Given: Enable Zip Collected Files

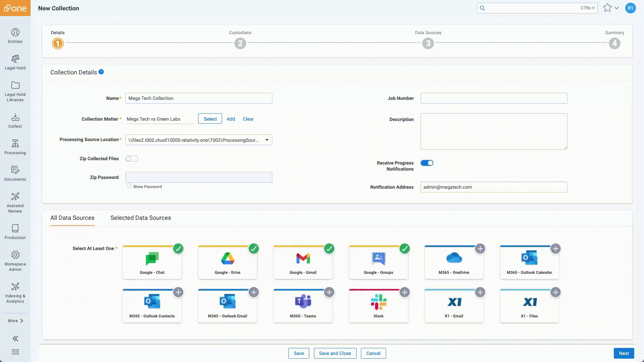Looking at the screenshot, I should click(131, 158).
